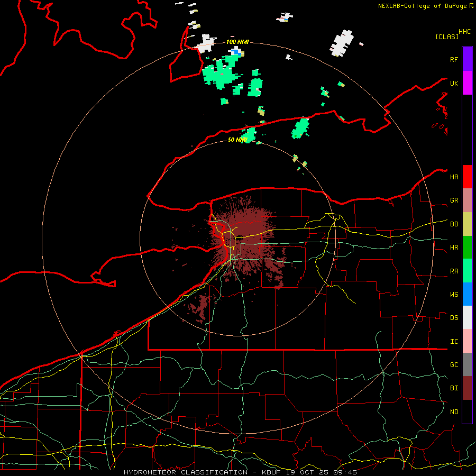Click the WS blue legend color swatch
476x476 pixels.
click(x=467, y=294)
